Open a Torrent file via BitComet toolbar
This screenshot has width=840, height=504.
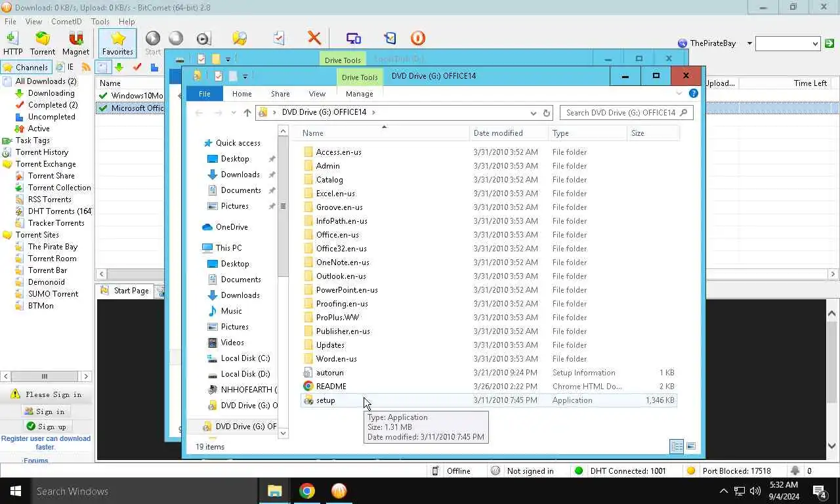(43, 43)
